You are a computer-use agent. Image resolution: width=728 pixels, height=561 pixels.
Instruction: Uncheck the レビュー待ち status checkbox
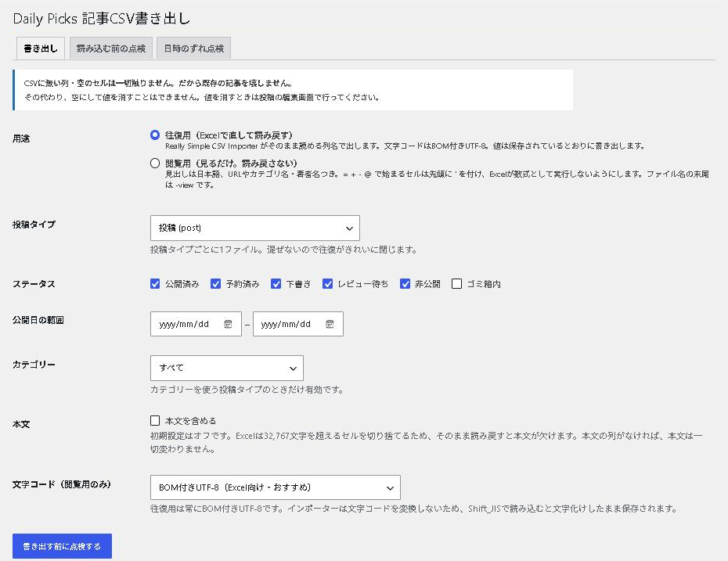(x=328, y=283)
